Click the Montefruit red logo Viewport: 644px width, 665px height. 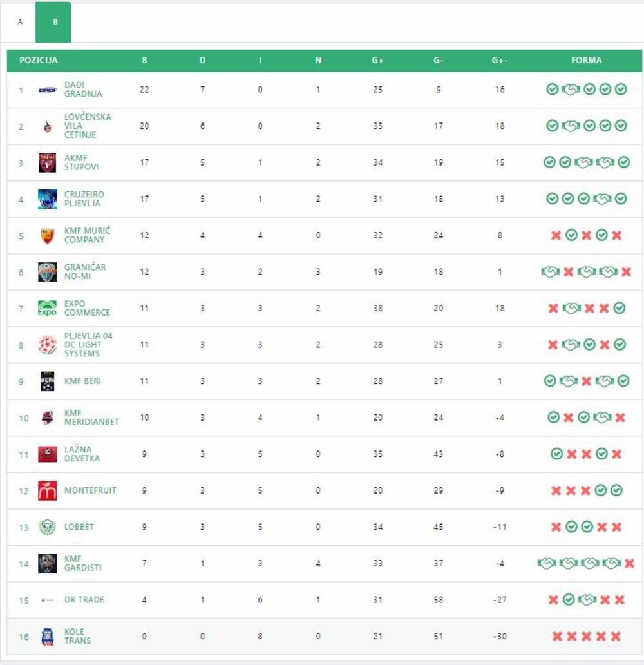pos(47,490)
